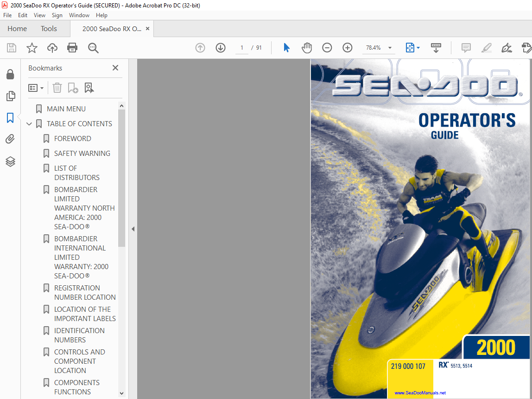Open the zoom level dropdown arrow

point(390,48)
